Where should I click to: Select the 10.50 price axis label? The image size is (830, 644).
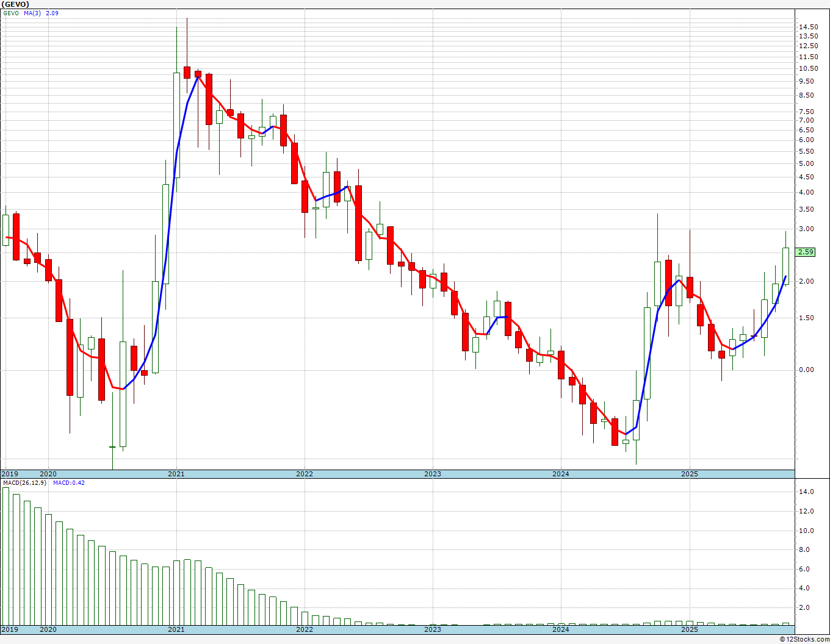(x=808, y=68)
